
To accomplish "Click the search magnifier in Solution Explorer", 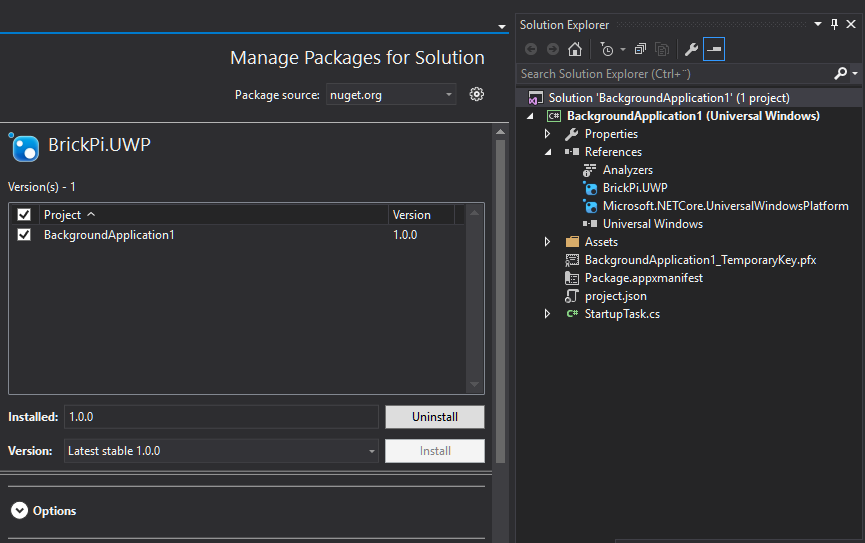I will (840, 73).
